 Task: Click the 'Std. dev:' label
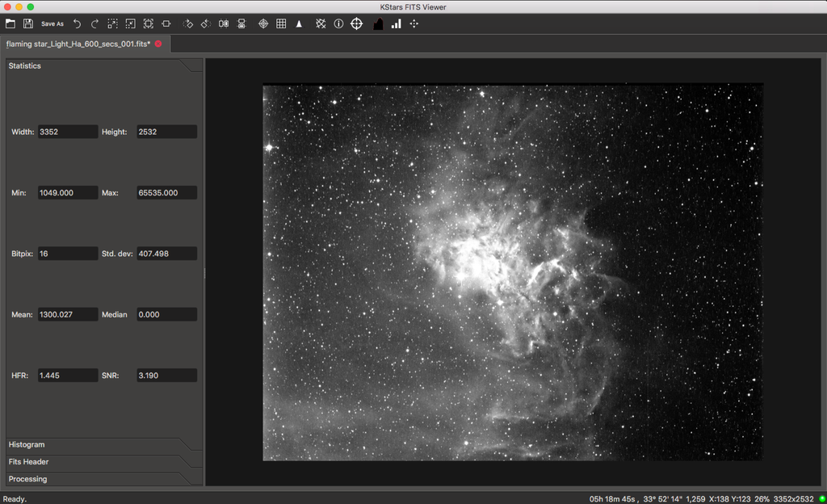(x=117, y=254)
